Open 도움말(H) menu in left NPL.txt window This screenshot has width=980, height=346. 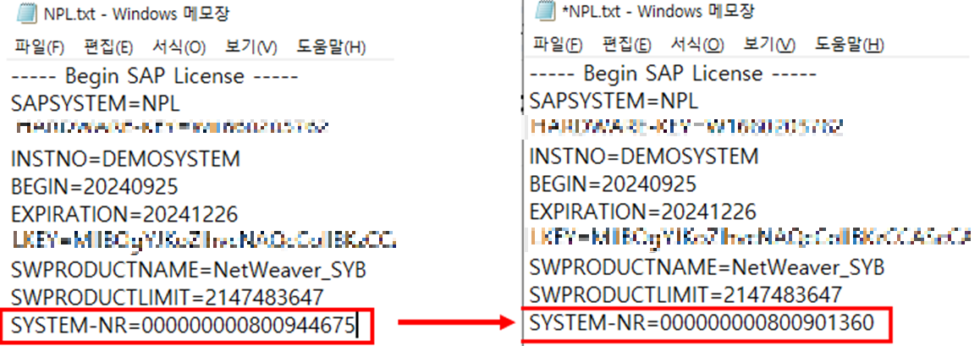[331, 47]
